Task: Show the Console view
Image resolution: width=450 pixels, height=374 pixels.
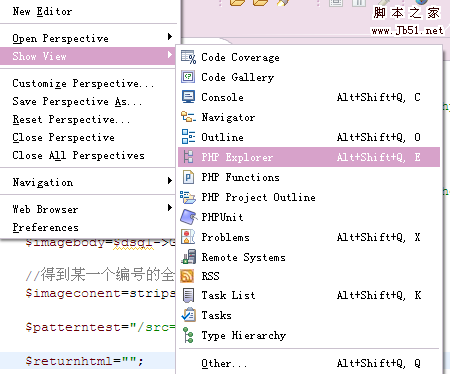Action: (309, 97)
